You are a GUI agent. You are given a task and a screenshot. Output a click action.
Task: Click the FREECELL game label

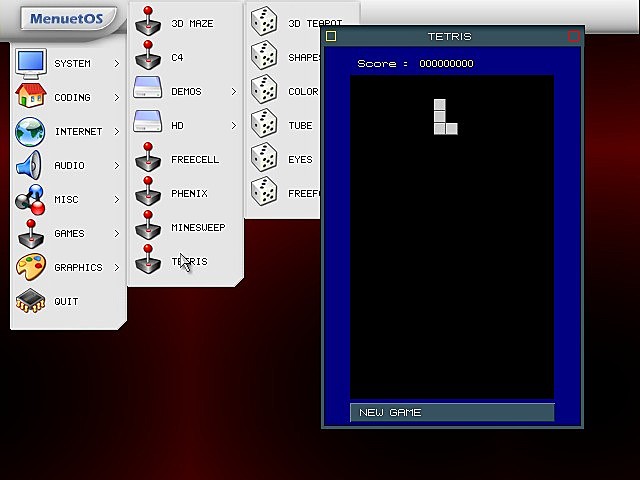[x=195, y=160]
